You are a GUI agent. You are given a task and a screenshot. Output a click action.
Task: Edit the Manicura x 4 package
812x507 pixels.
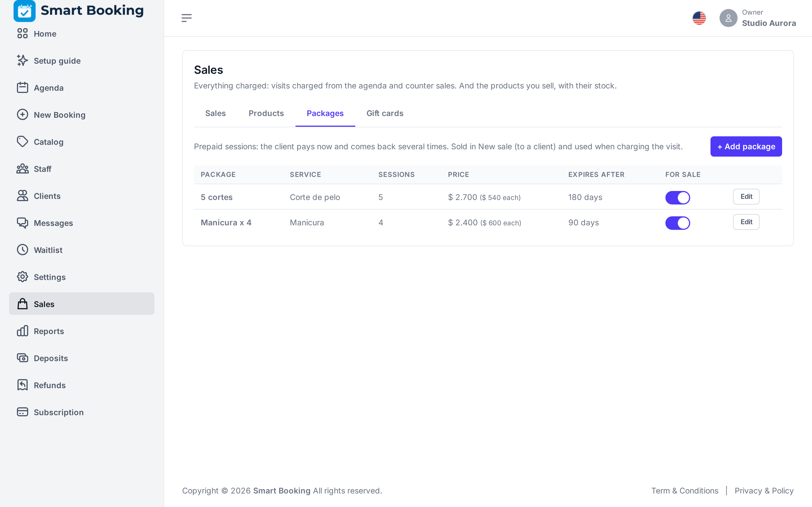(746, 222)
